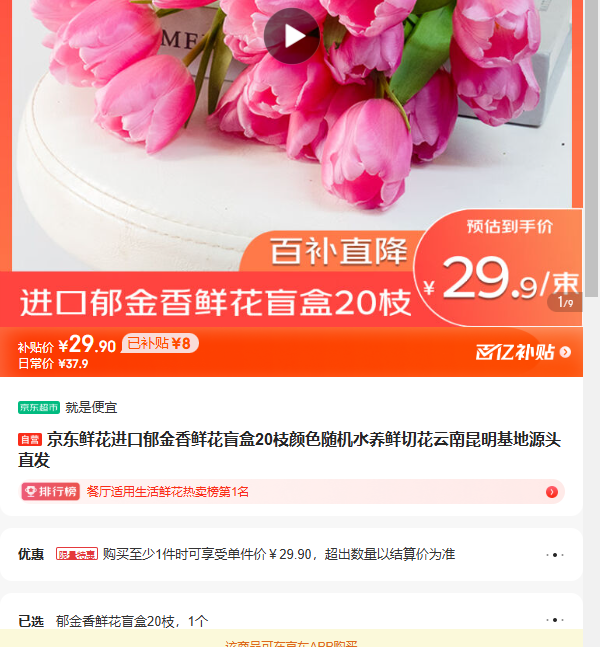
Task: Click the 限量特惠 promo tag
Action: click(77, 554)
